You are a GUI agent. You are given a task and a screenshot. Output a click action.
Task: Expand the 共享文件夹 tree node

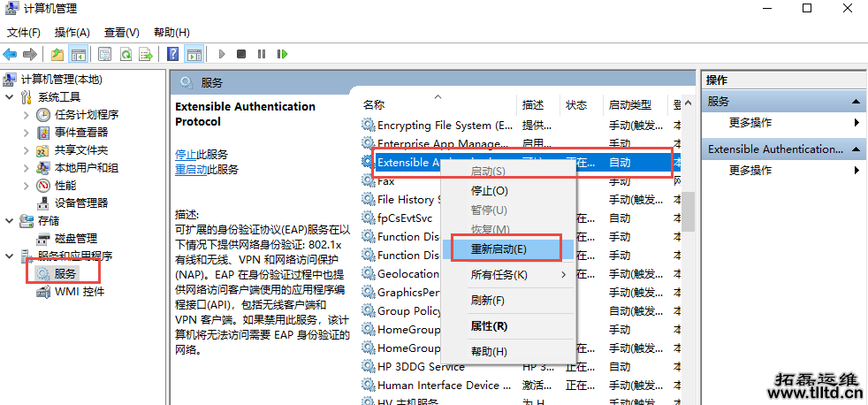coord(26,150)
